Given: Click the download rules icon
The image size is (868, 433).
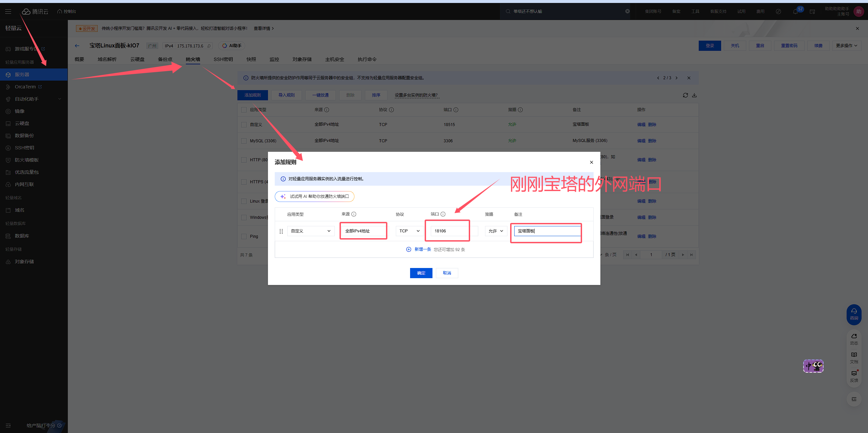Looking at the screenshot, I should pyautogui.click(x=694, y=95).
